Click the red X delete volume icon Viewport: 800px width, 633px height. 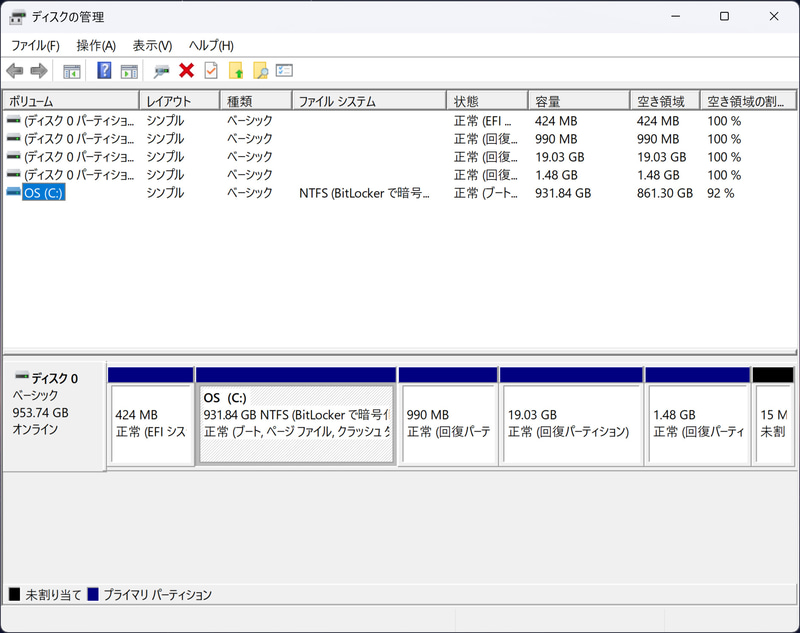(x=186, y=70)
